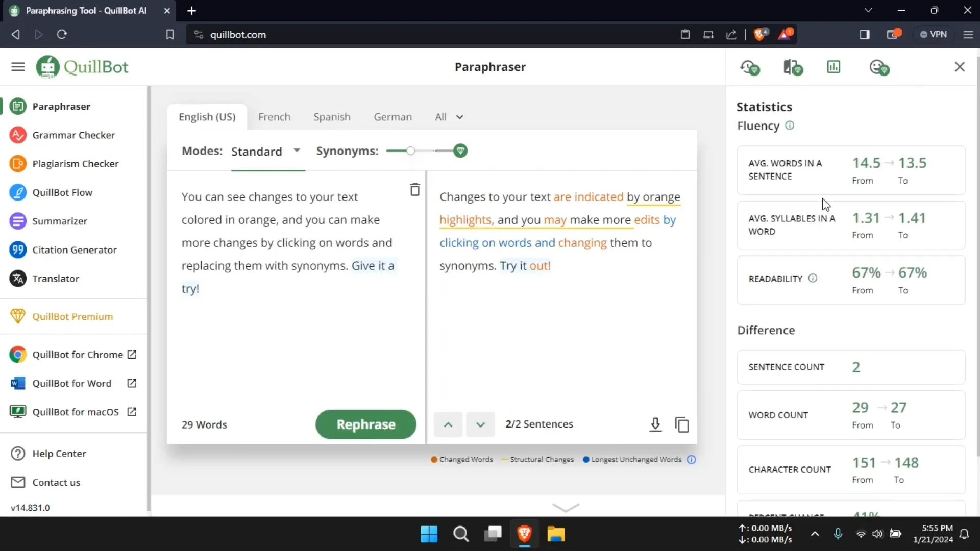Image resolution: width=980 pixels, height=551 pixels.
Task: Open QuillBot Premium upgrade option
Action: coord(72,317)
